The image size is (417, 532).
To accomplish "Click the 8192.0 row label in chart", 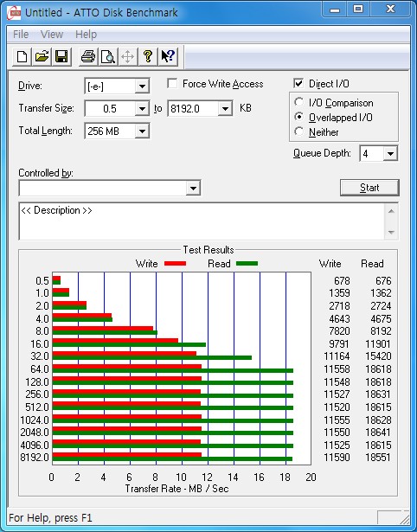I will point(35,458).
